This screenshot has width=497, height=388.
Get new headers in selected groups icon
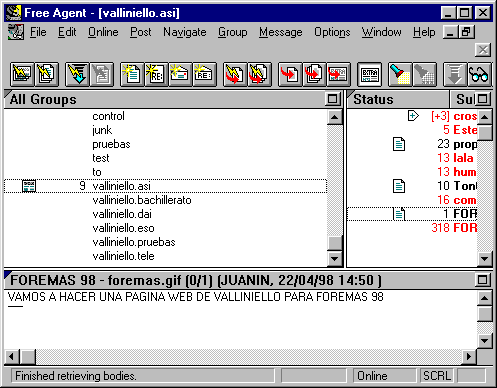46,74
